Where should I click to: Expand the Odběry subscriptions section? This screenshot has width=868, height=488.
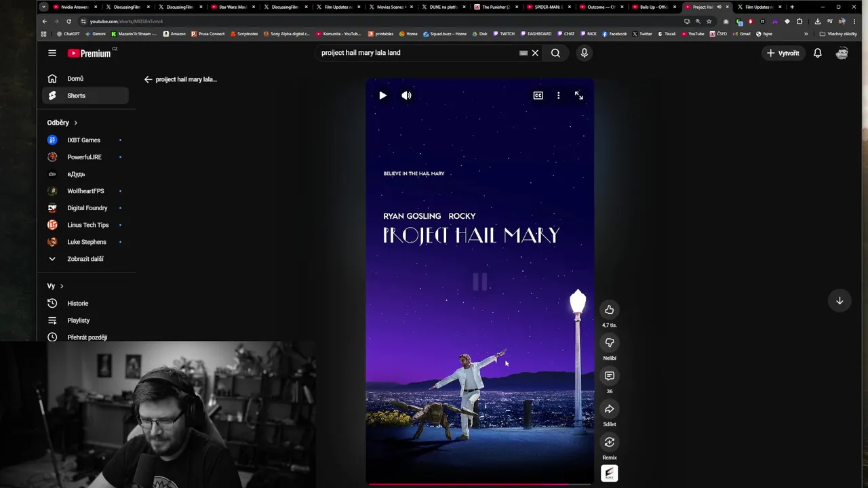pyautogui.click(x=63, y=123)
